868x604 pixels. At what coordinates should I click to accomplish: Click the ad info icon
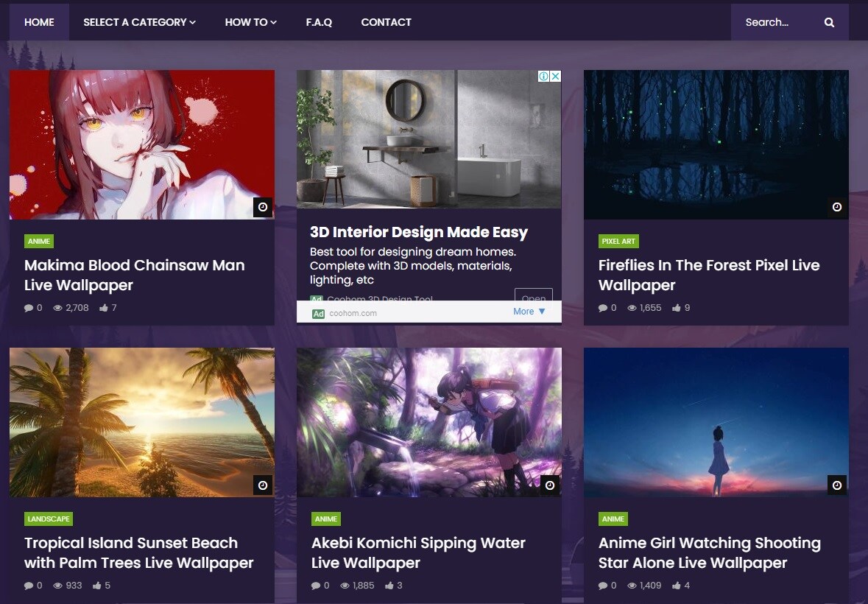[x=543, y=77]
